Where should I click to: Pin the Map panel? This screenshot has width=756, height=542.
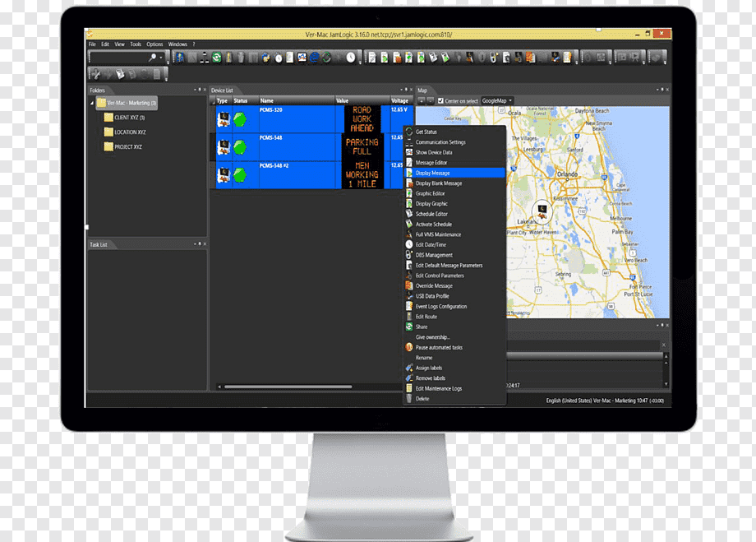[662, 90]
